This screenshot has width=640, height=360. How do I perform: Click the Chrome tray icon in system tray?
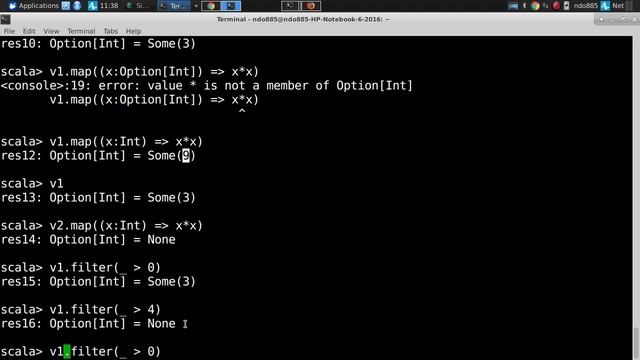click(x=535, y=6)
